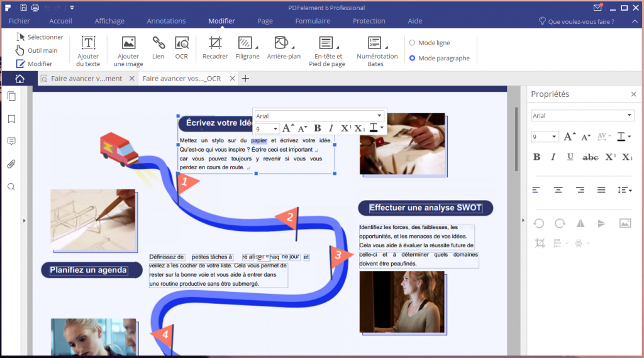Open Numérotation Bates tool
Screen dimensions: 644x358
[x=377, y=51]
